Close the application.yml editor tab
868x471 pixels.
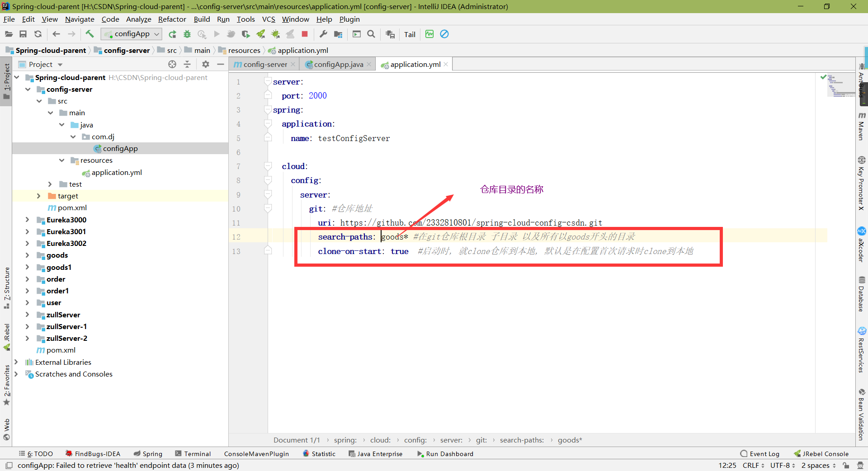point(446,64)
